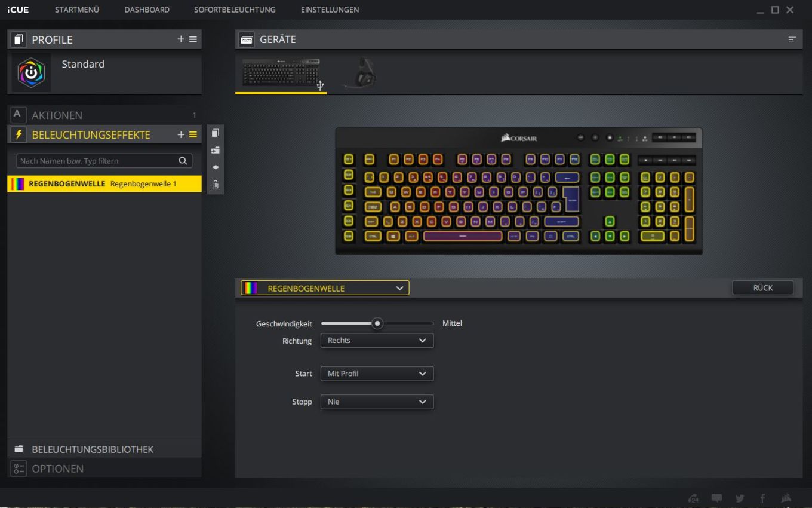This screenshot has height=508, width=812.
Task: Click the iCUE logo in top bar
Action: 18,10
